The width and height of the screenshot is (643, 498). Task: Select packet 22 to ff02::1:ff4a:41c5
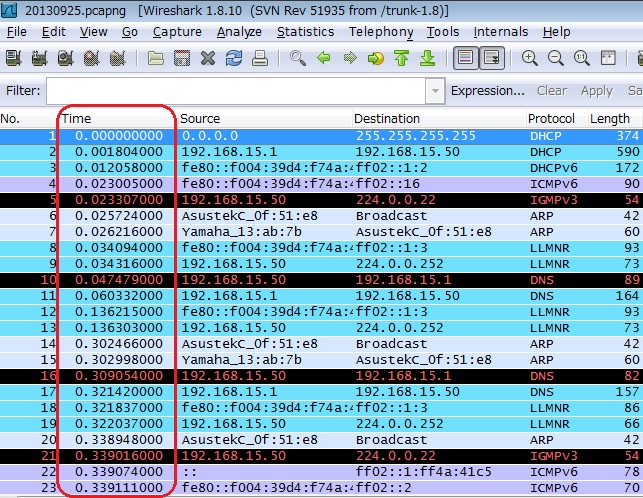click(x=322, y=472)
